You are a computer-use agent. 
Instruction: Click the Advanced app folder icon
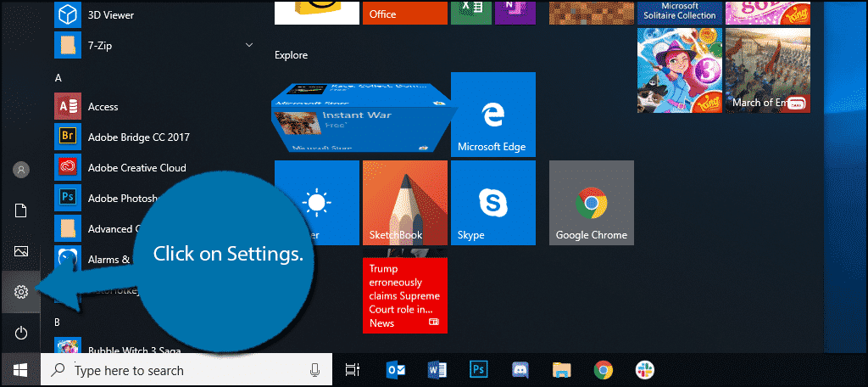coord(68,228)
